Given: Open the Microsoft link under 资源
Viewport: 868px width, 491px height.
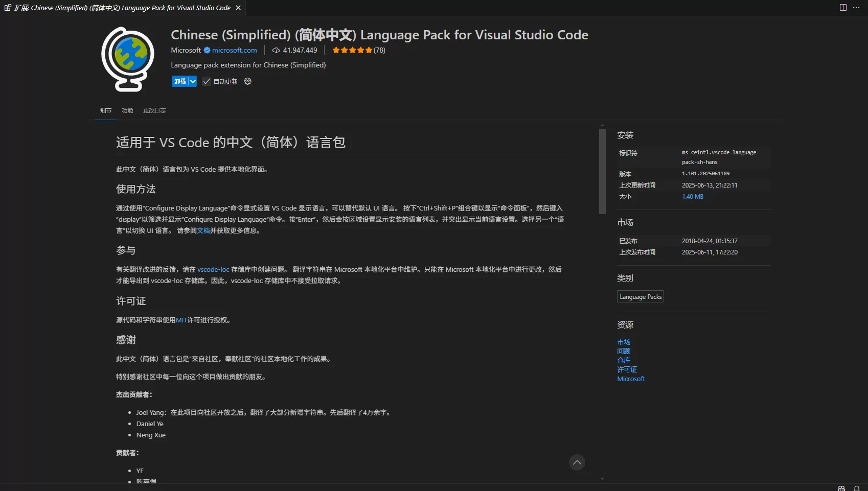Looking at the screenshot, I should pos(631,379).
